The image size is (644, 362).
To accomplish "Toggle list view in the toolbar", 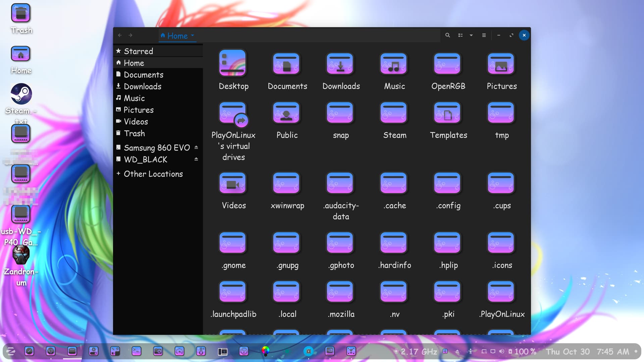I will 461,35.
